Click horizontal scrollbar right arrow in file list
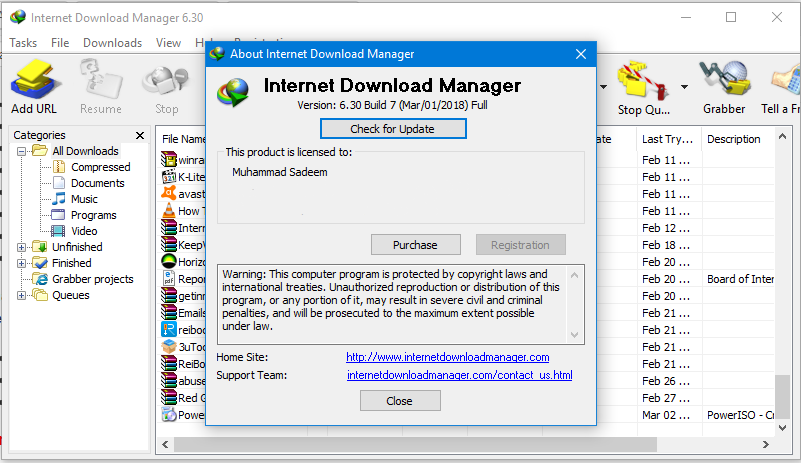 pyautogui.click(x=765, y=445)
